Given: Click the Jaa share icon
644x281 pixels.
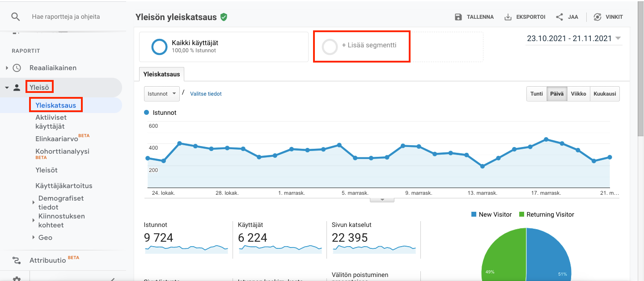Looking at the screenshot, I should [x=559, y=17].
